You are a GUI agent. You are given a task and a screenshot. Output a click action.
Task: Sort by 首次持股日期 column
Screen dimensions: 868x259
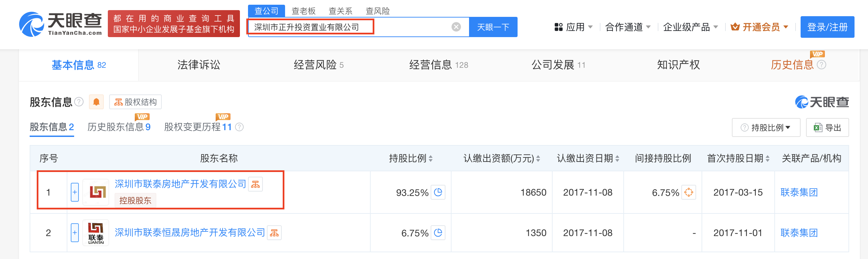(x=768, y=159)
